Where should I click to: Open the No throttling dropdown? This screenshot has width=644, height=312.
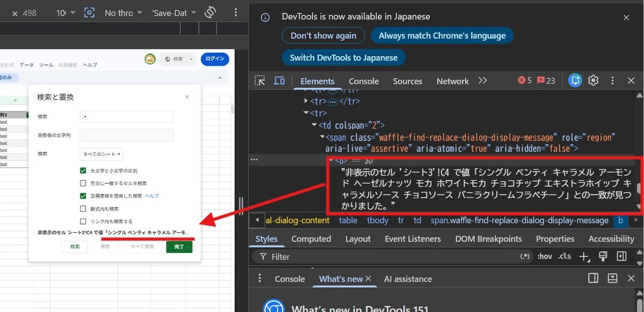[123, 12]
